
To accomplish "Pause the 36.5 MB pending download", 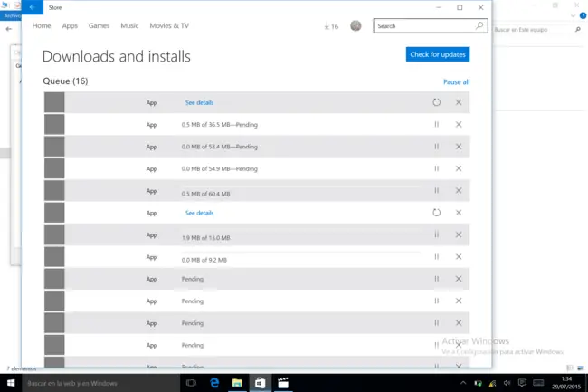I will pyautogui.click(x=437, y=125).
